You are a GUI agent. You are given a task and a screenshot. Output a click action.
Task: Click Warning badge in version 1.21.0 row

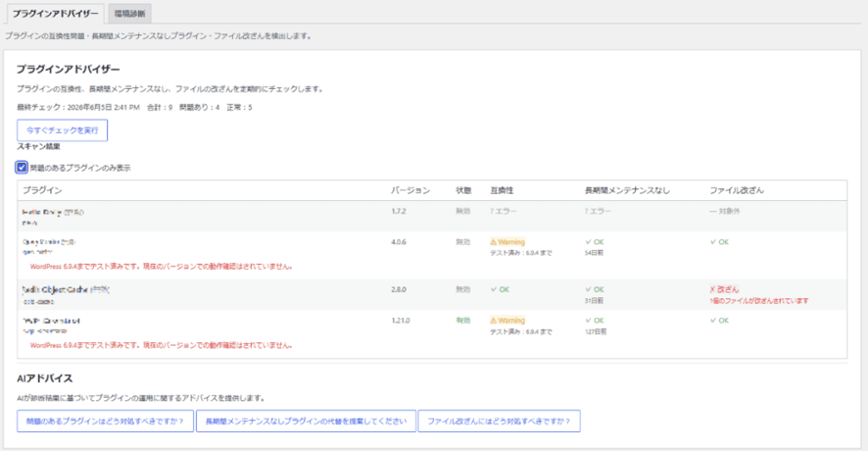coord(507,321)
